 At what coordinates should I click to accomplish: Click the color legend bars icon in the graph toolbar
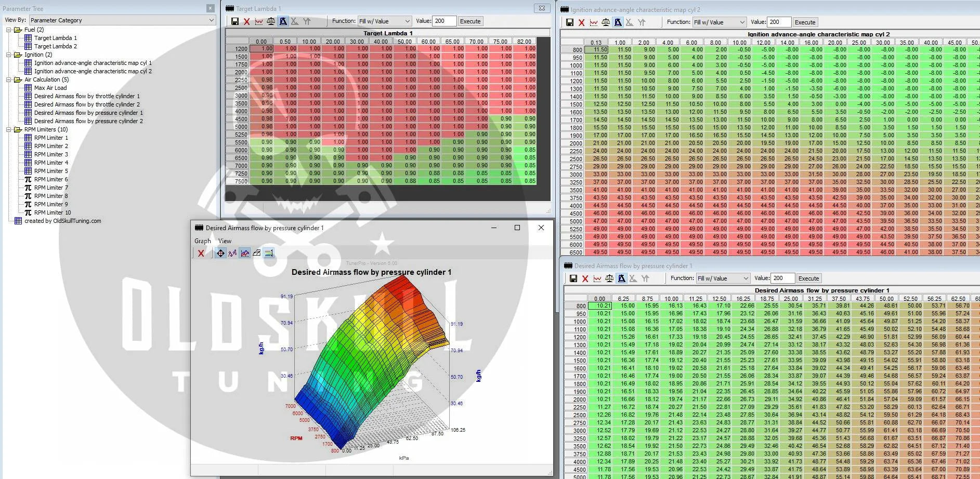pos(269,253)
